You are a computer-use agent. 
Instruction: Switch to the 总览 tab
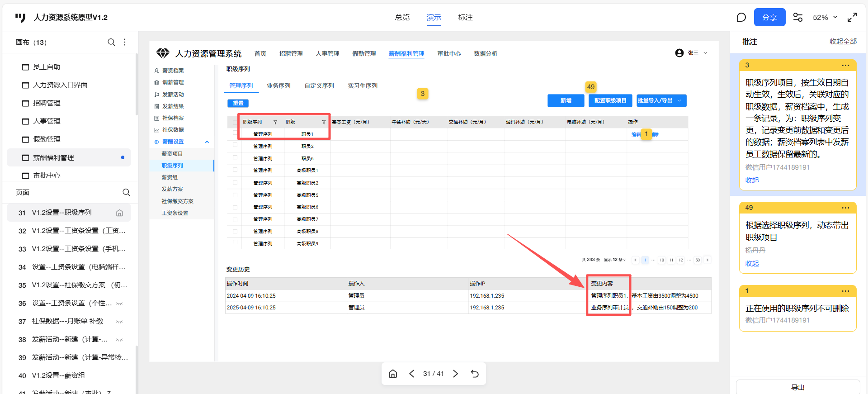coord(402,17)
